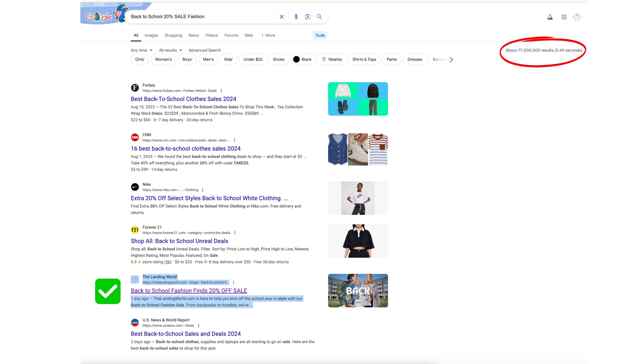Viewport: 624px width, 364px height.
Task: Clear the search box with X
Action: point(282,17)
